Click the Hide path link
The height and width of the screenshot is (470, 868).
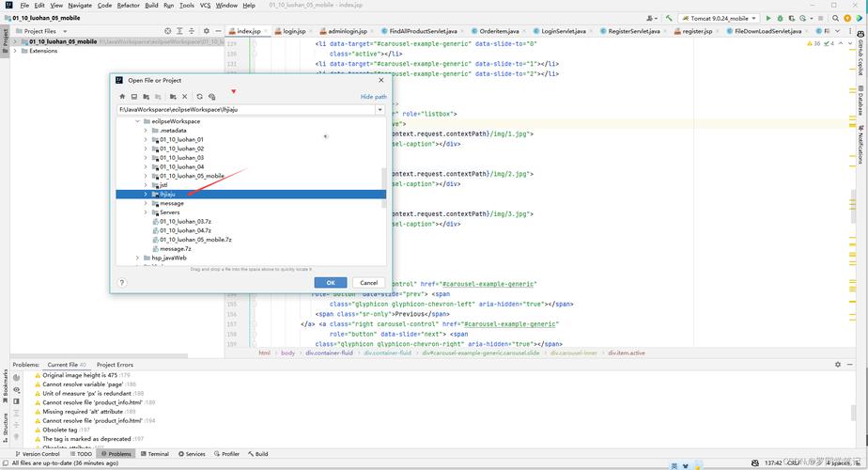click(374, 97)
